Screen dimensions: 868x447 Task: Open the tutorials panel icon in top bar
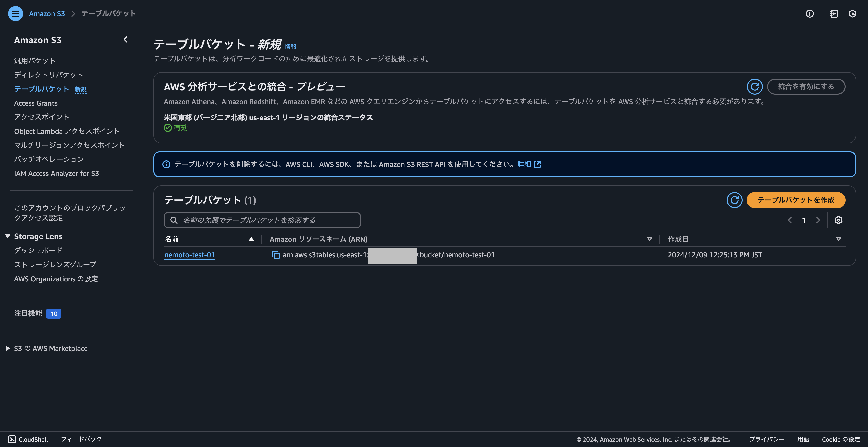834,14
